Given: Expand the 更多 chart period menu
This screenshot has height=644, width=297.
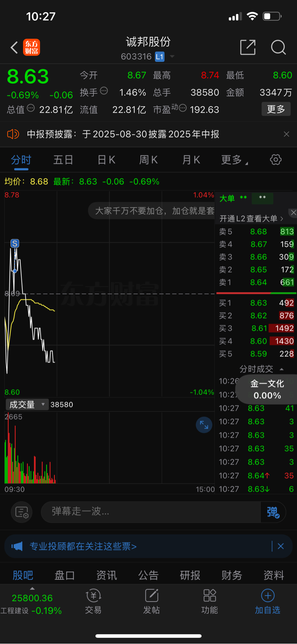Looking at the screenshot, I should pos(234,160).
